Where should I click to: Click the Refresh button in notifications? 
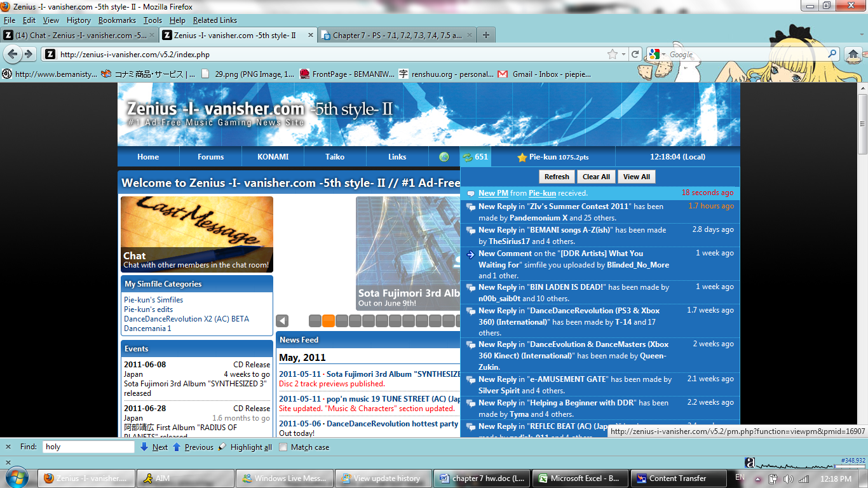point(557,177)
